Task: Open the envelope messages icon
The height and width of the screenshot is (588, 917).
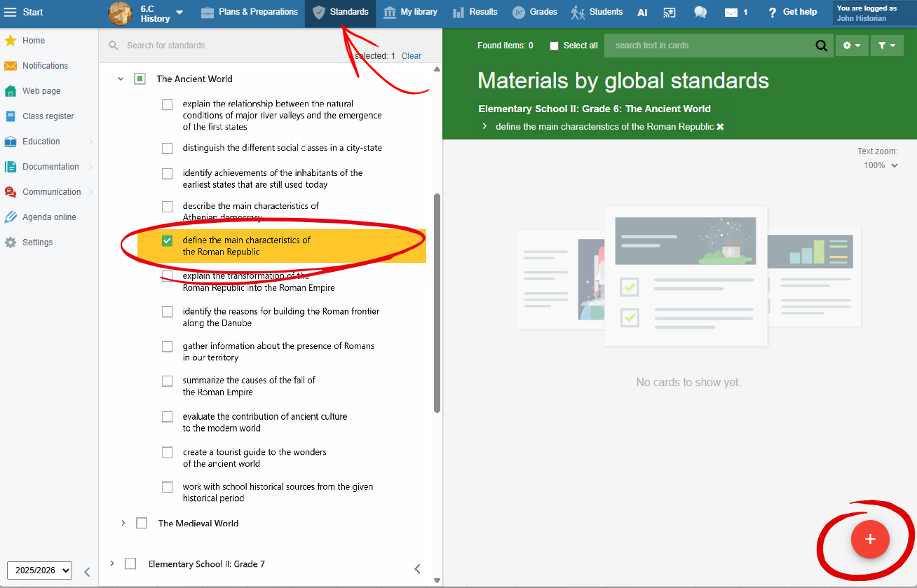Action: click(731, 12)
